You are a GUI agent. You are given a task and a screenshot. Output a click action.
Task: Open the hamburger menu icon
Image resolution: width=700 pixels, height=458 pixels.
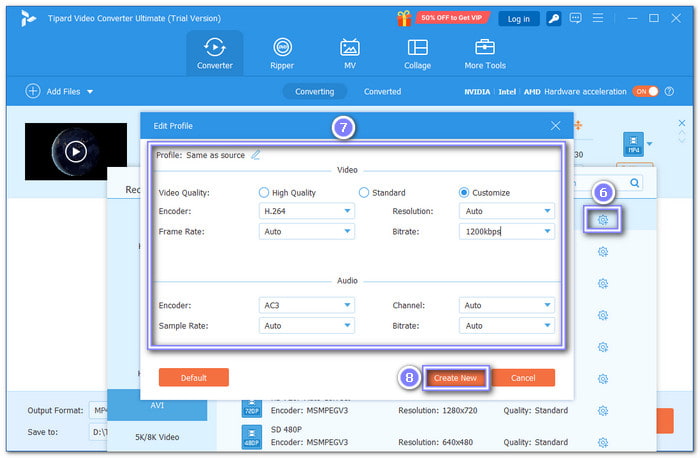[x=598, y=18]
